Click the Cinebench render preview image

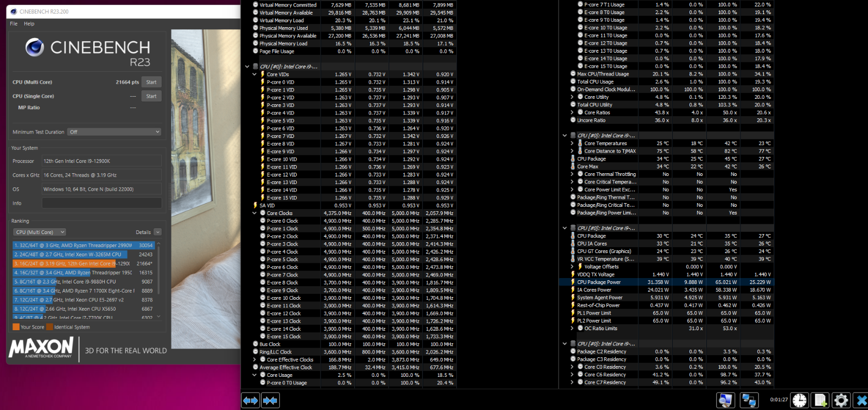click(x=206, y=189)
